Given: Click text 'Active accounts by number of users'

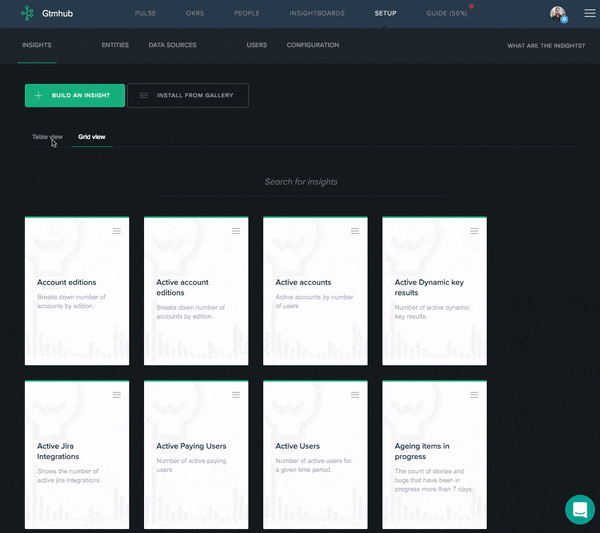Looking at the screenshot, I should click(315, 302).
